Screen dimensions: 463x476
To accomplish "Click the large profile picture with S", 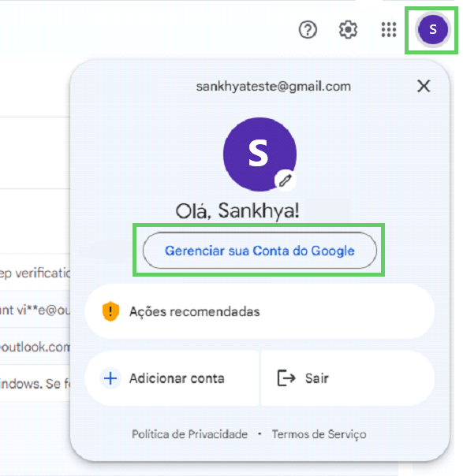I will tap(260, 154).
